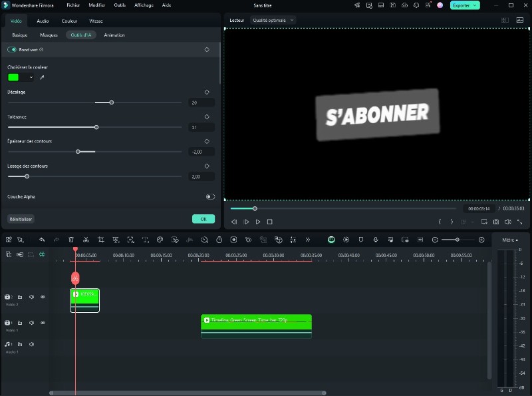Click the Tolérance slider handle
The height and width of the screenshot is (396, 532).
pyautogui.click(x=96, y=127)
